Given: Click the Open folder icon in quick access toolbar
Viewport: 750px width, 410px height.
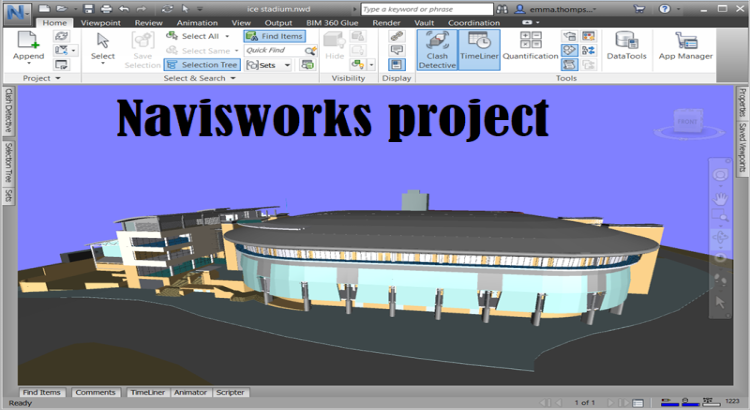Looking at the screenshot, I should pyautogui.click(x=62, y=9).
